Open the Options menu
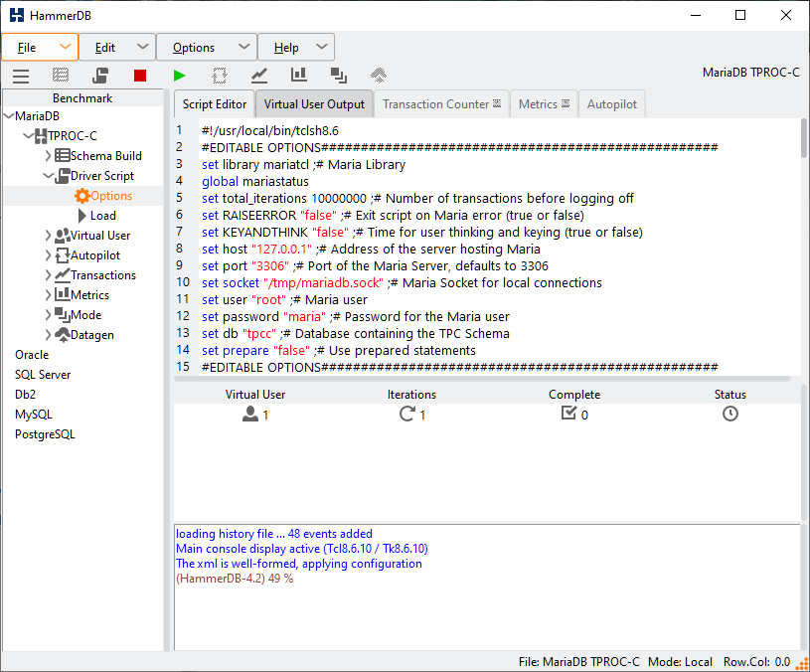The height and width of the screenshot is (672, 810). [x=207, y=48]
